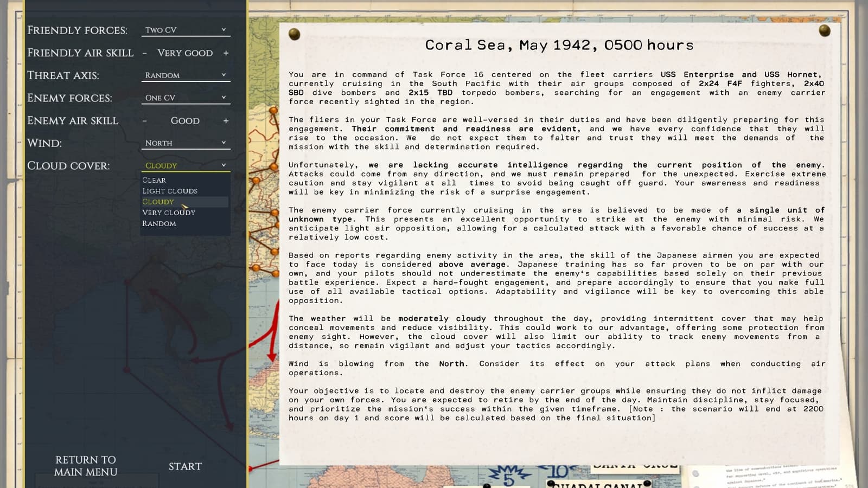
Task: Click the Enemy Forces label
Action: pos(69,98)
